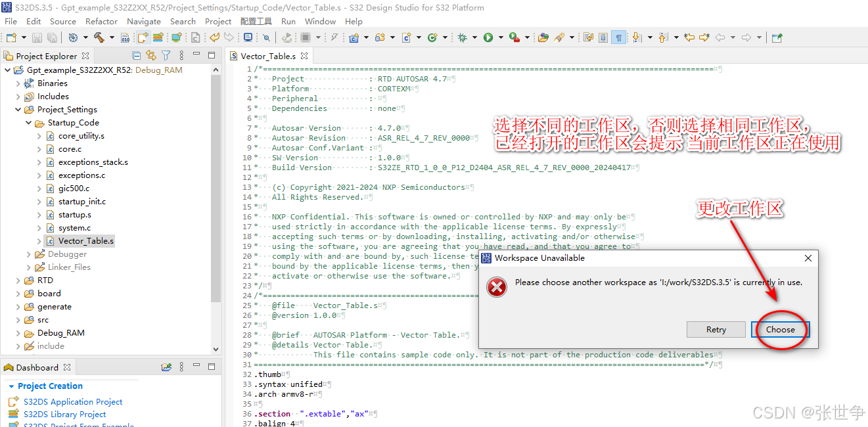Click Collapse All in Project Explorer
This screenshot has height=427, width=868.
[x=136, y=56]
